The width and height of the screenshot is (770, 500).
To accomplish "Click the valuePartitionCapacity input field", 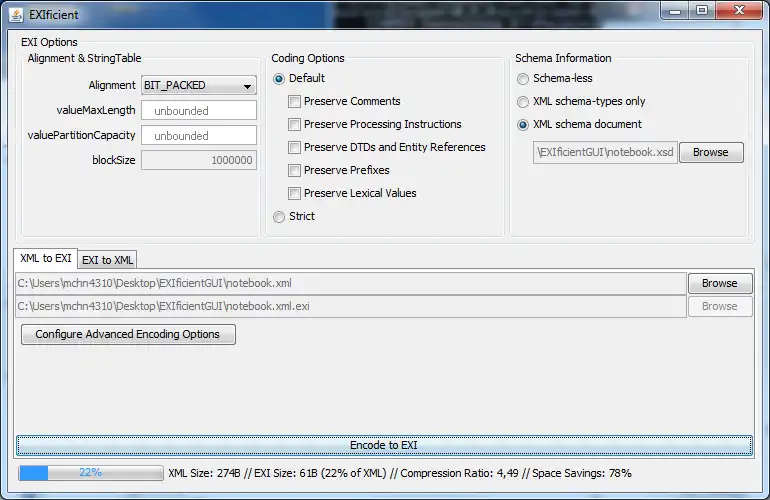I will pos(198,136).
